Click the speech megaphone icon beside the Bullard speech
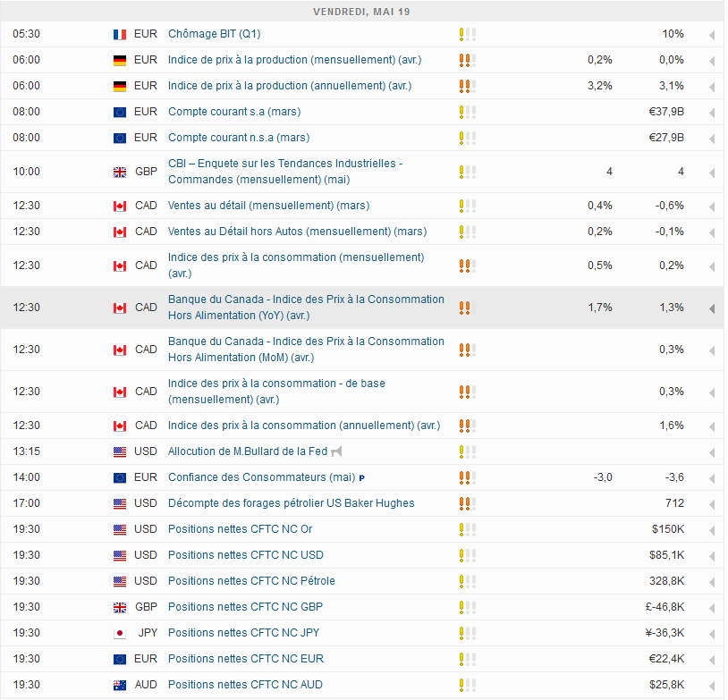This screenshot has height=700, width=728. click(x=336, y=451)
